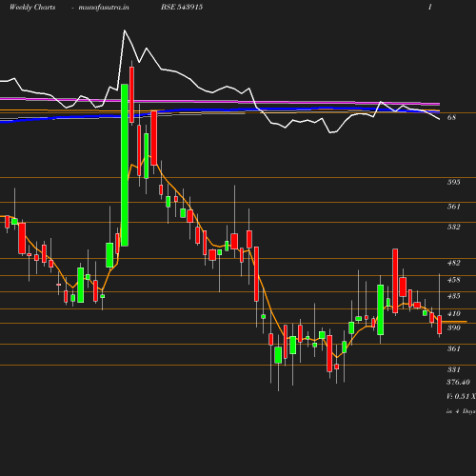Click the 482 price level label
Image resolution: width=476 pixels, height=476 pixels.
(454, 263)
